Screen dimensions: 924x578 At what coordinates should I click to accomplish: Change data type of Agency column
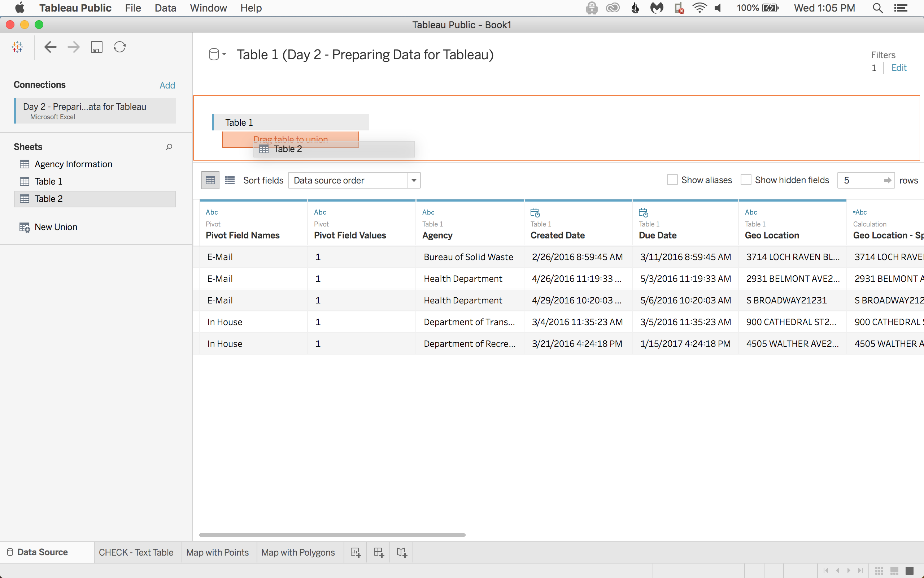coord(428,212)
